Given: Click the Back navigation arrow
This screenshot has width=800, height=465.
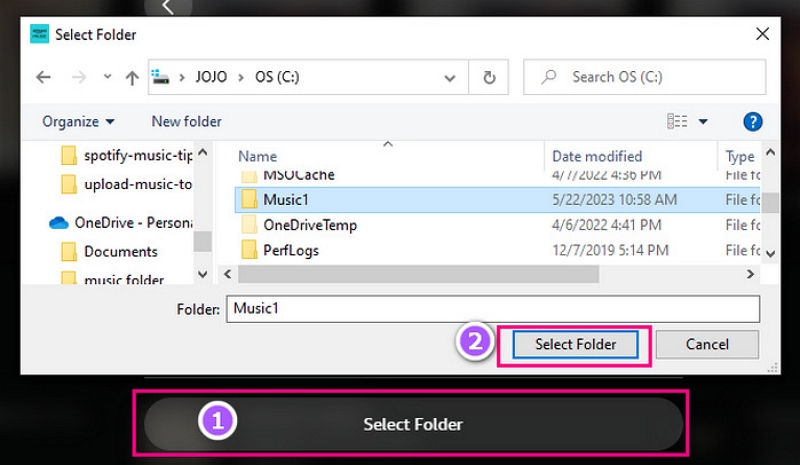Looking at the screenshot, I should pyautogui.click(x=43, y=77).
